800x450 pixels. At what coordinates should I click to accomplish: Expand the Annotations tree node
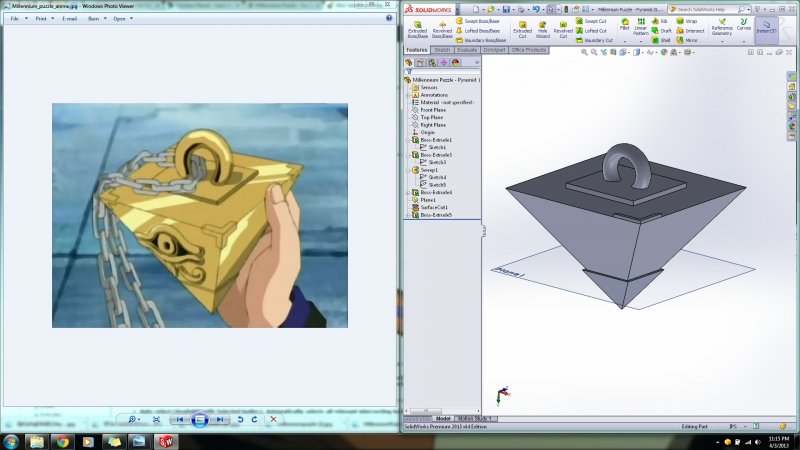[x=409, y=95]
